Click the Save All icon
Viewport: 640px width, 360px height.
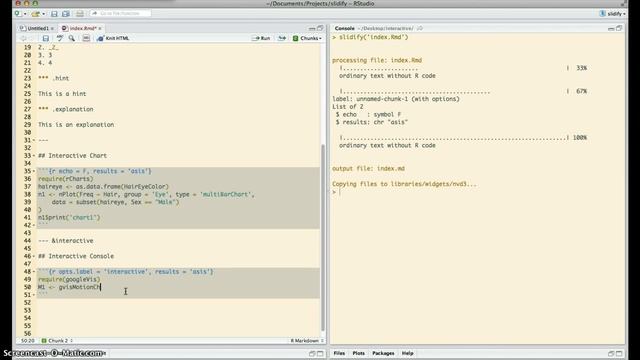point(66,14)
